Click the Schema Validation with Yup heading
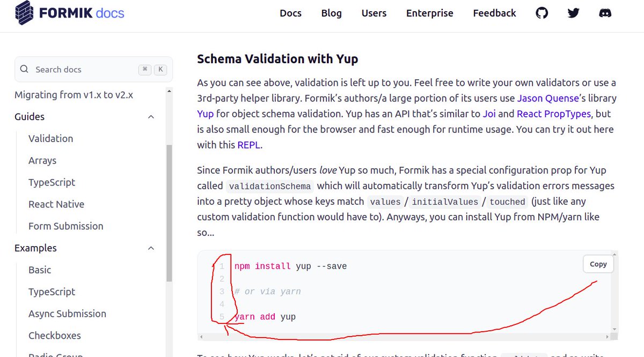This screenshot has height=357, width=644. [x=277, y=59]
